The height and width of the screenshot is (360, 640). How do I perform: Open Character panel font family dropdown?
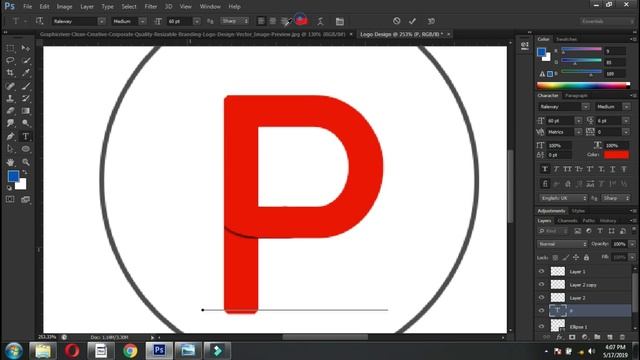click(585, 107)
